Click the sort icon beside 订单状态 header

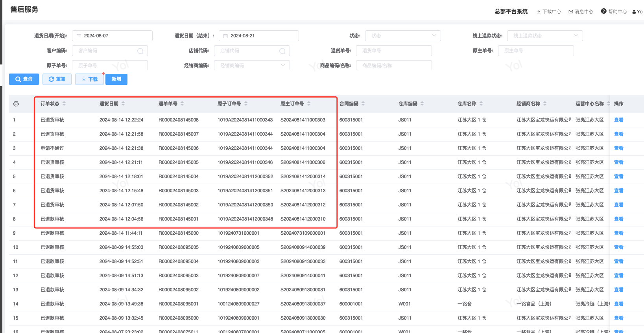(x=64, y=104)
